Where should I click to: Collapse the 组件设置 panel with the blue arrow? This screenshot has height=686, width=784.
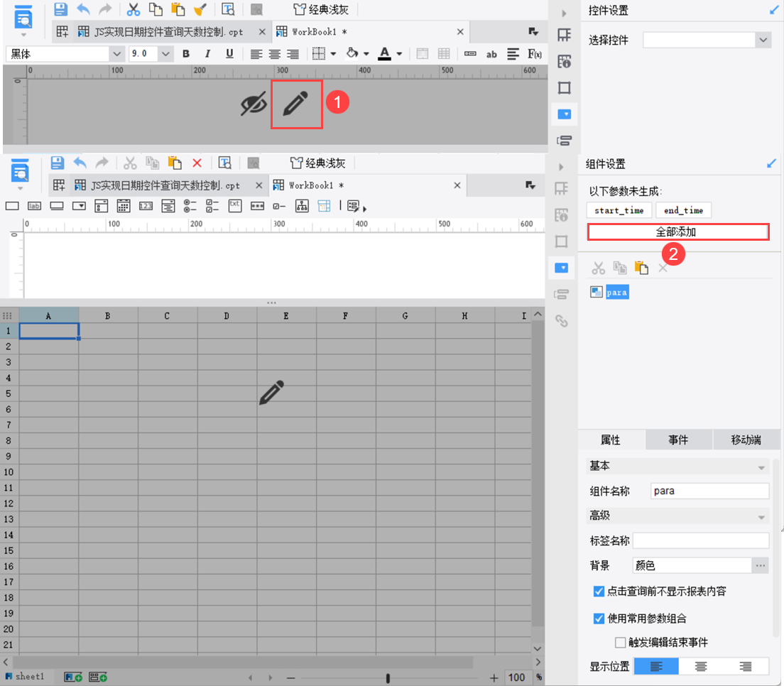click(771, 163)
